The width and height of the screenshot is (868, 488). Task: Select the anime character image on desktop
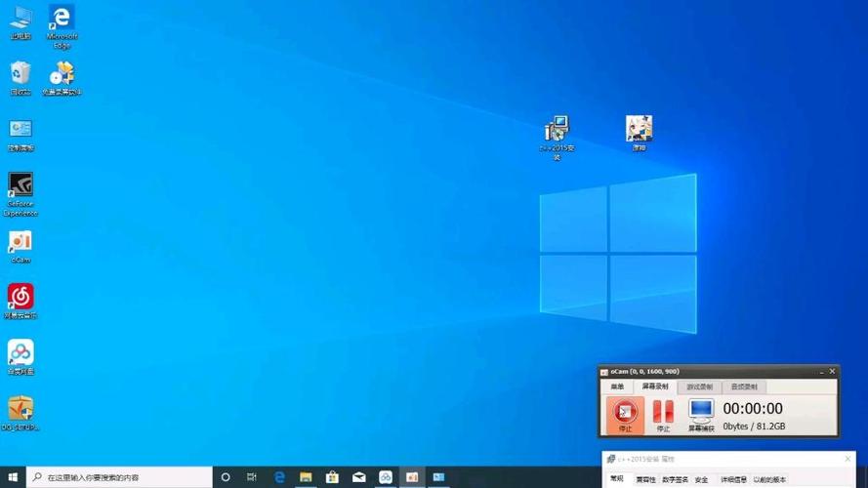click(639, 133)
